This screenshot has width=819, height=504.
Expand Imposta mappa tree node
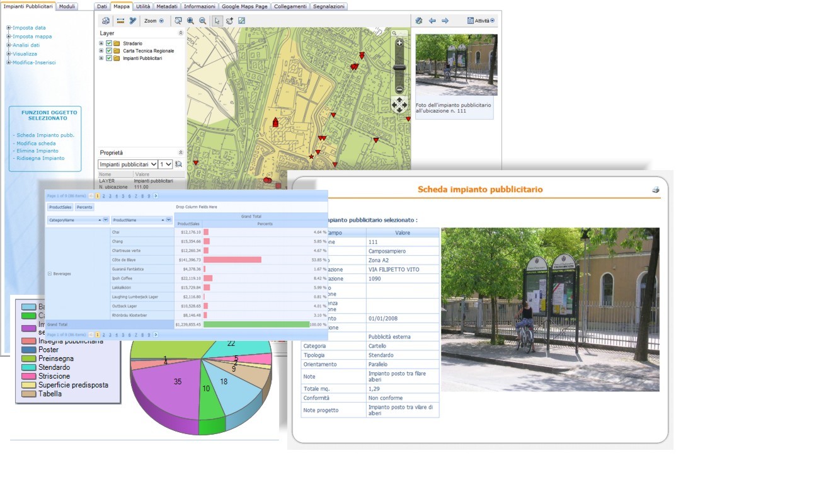[9, 37]
